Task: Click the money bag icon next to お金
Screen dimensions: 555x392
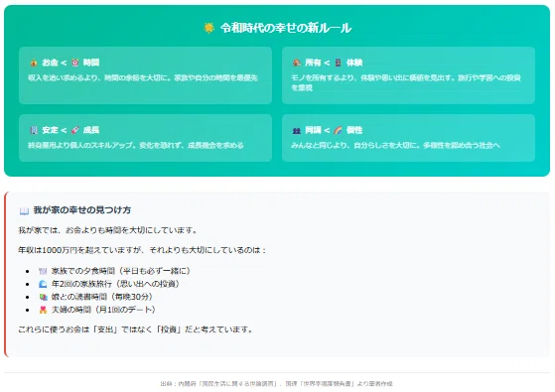Action: point(34,63)
